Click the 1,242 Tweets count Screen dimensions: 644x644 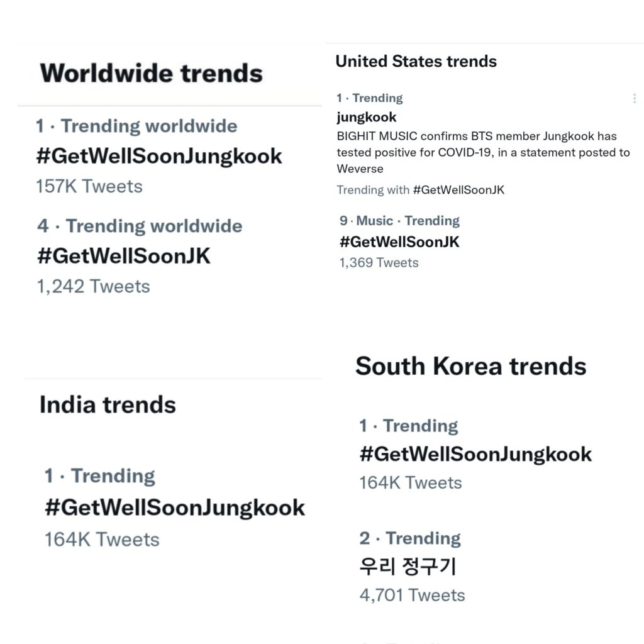tap(93, 286)
